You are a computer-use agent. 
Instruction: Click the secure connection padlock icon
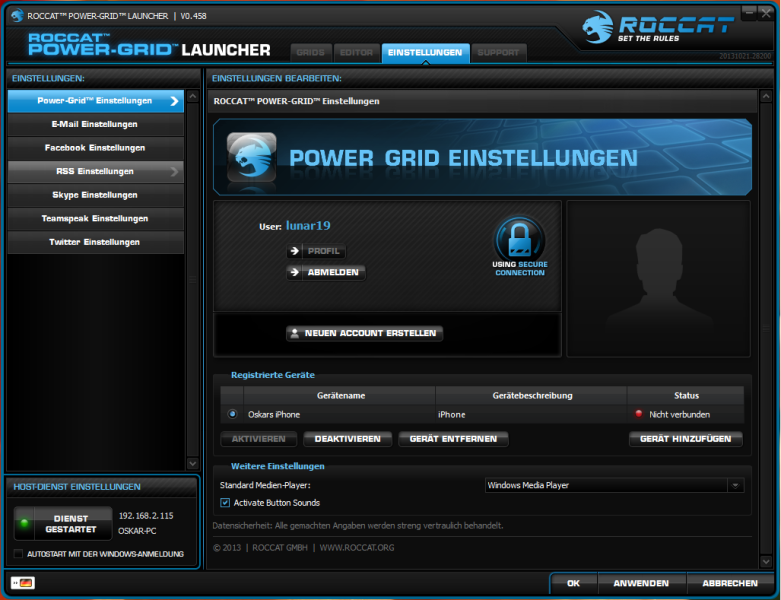tap(520, 239)
